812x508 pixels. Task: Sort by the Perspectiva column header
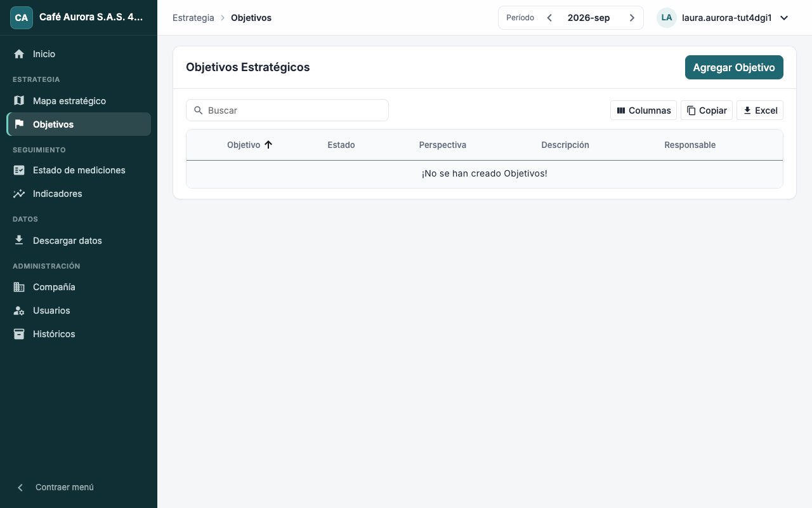coord(443,145)
